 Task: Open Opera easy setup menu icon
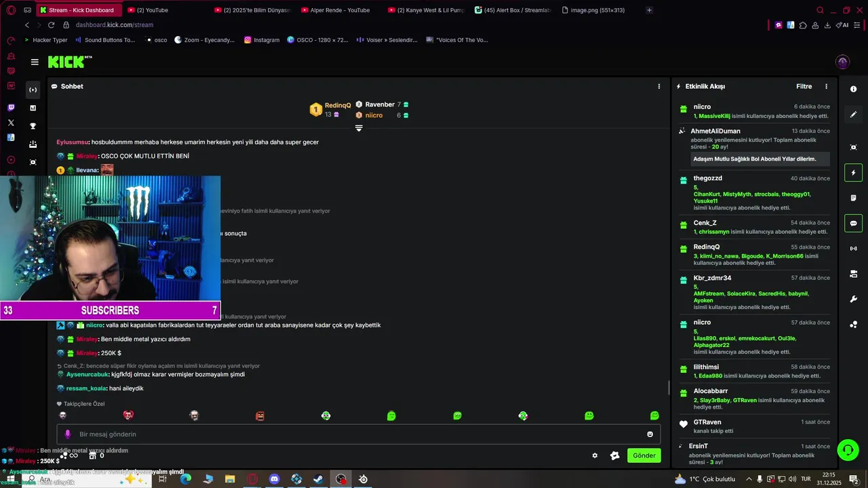coord(858,25)
